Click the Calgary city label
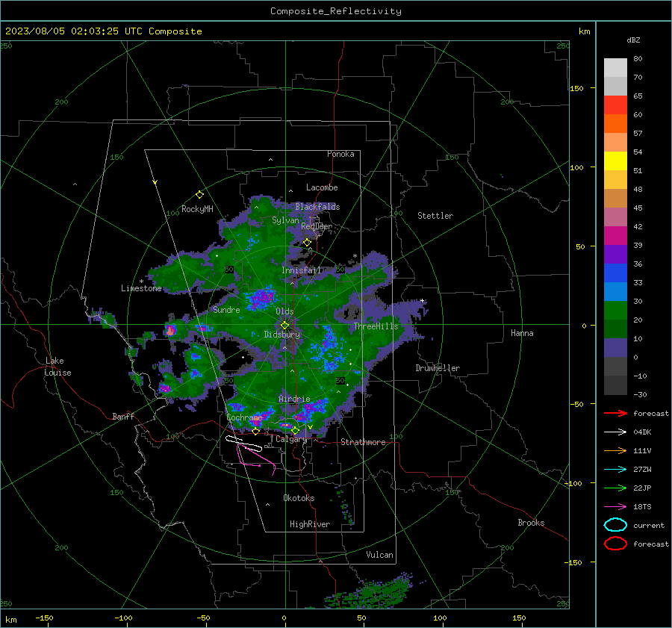Image resolution: width=672 pixels, height=628 pixels. coord(291,439)
